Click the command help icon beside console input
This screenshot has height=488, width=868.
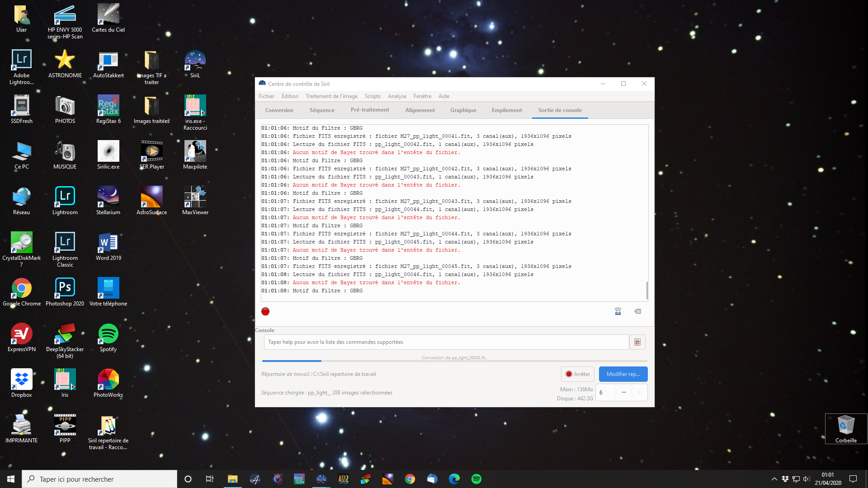637,342
